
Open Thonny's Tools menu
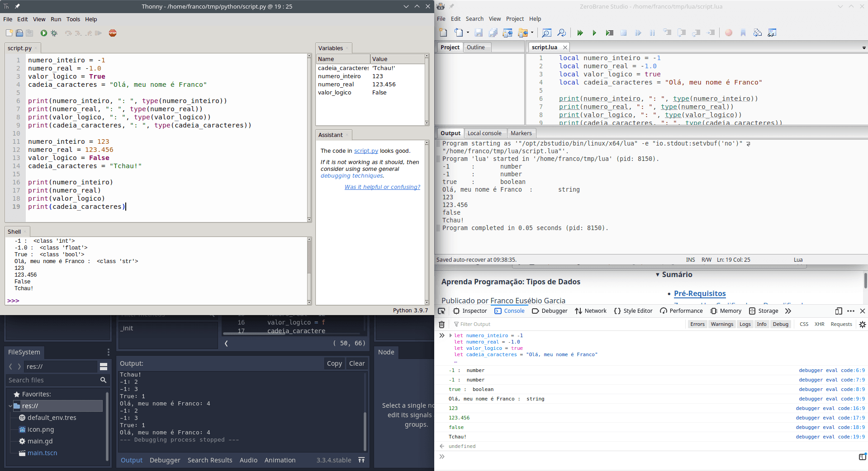pos(73,19)
